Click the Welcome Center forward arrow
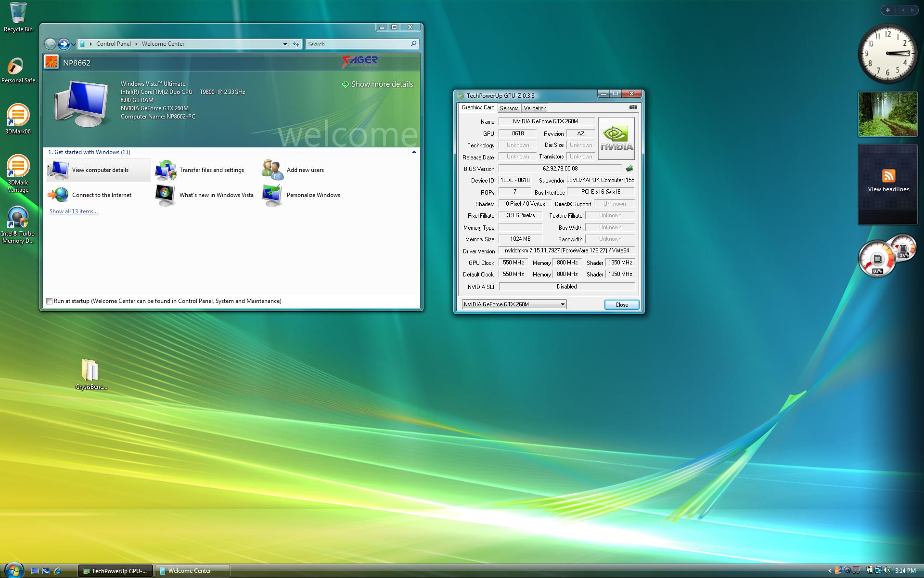This screenshot has height=578, width=924. pyautogui.click(x=64, y=44)
